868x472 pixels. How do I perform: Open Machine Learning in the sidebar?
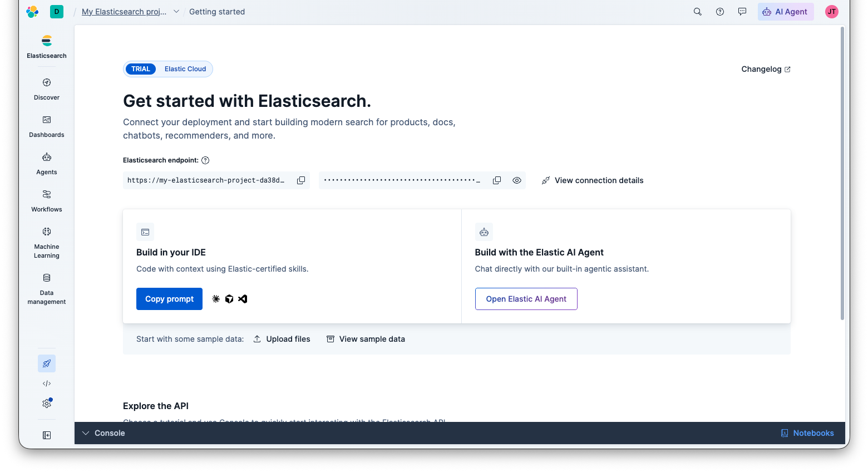coord(47,243)
